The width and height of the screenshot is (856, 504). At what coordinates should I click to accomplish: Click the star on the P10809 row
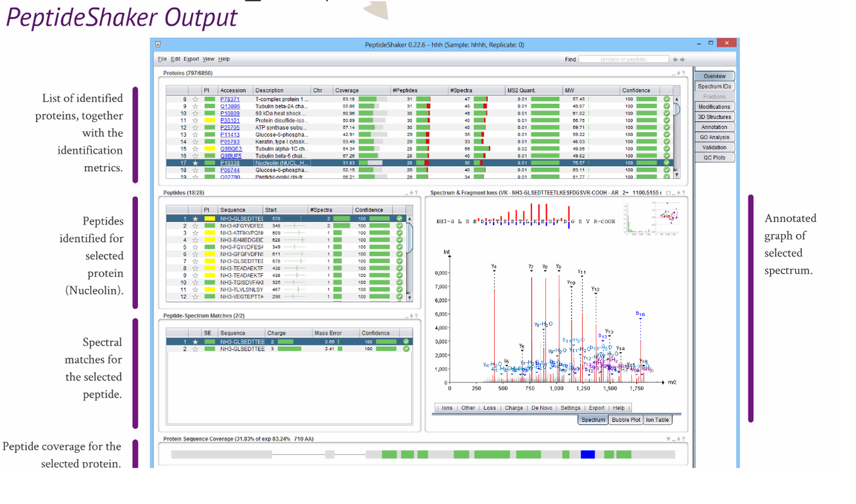point(195,113)
